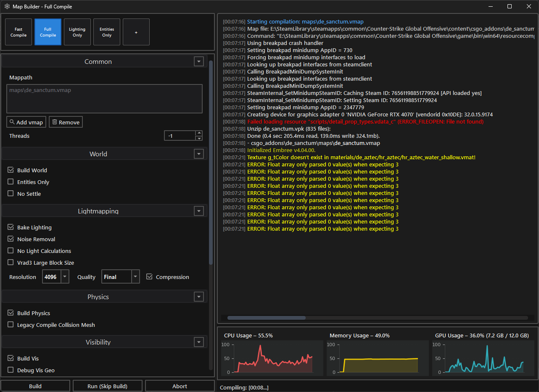This screenshot has height=392, width=539.
Task: Collapse the World section arrow
Action: [x=199, y=154]
